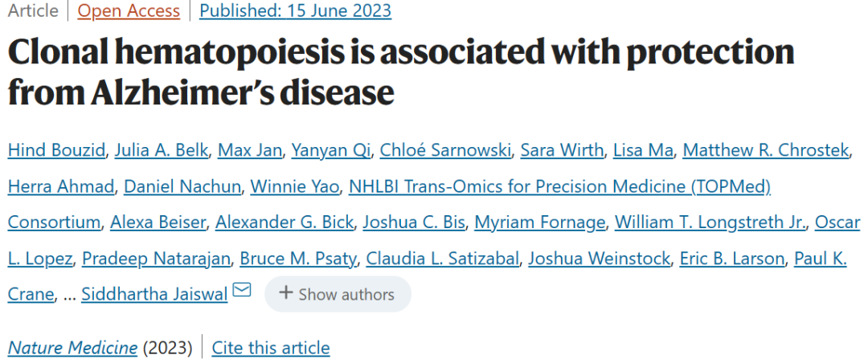Viewport: 868px width, 363px height.
Task: Open the Cite this article link
Action: (271, 348)
